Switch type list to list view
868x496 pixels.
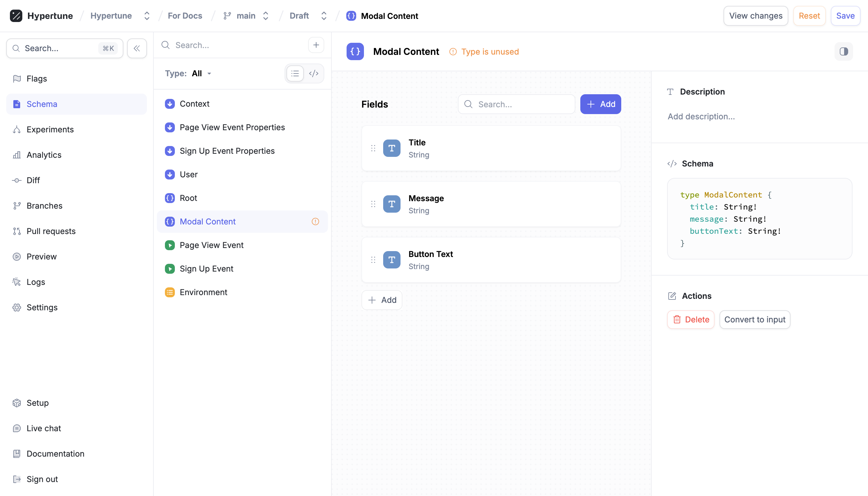click(295, 73)
